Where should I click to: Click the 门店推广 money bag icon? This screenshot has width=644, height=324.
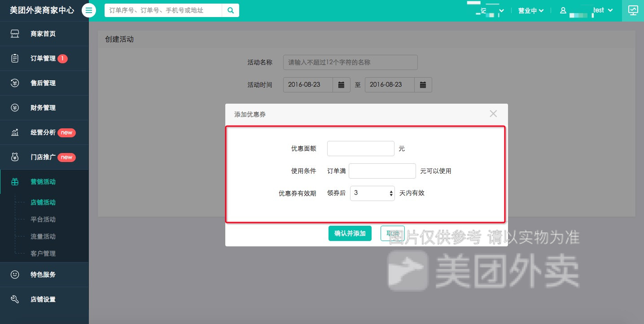pyautogui.click(x=15, y=157)
